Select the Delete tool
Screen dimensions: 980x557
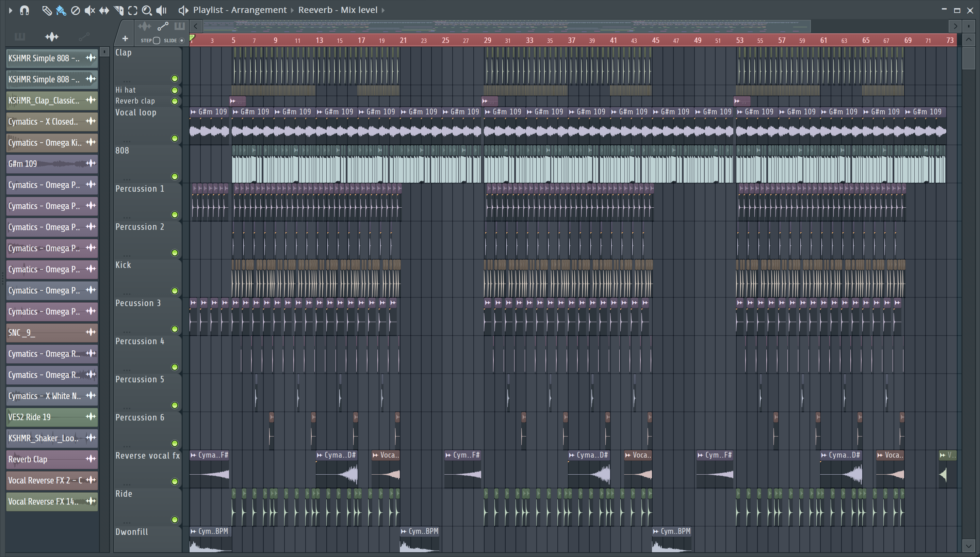tap(75, 10)
